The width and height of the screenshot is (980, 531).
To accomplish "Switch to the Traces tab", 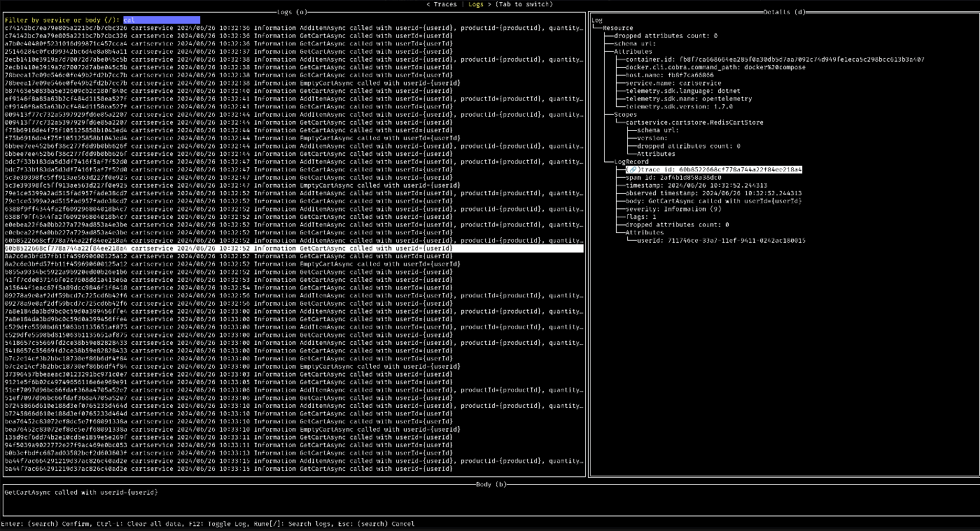I will tap(444, 4).
